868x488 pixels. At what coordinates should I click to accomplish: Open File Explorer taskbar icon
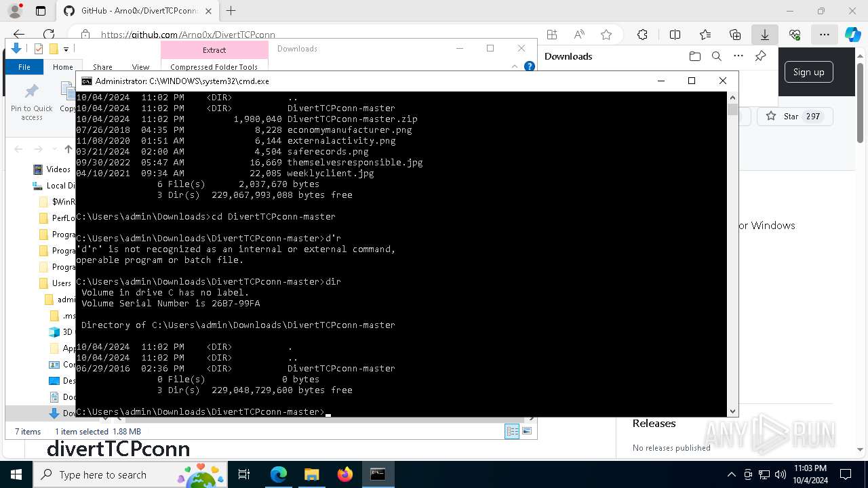pyautogui.click(x=311, y=474)
